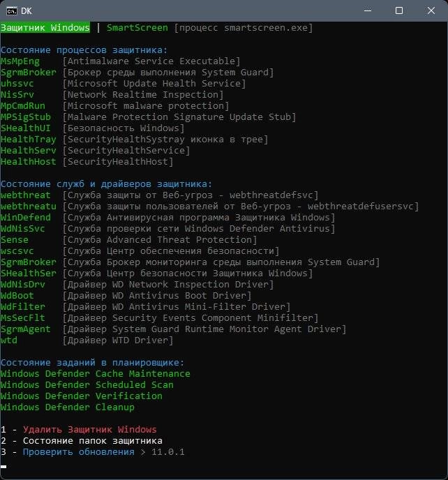The height and width of the screenshot is (480, 448).
Task: Click the MsMpEng process row
Action: (x=120, y=61)
